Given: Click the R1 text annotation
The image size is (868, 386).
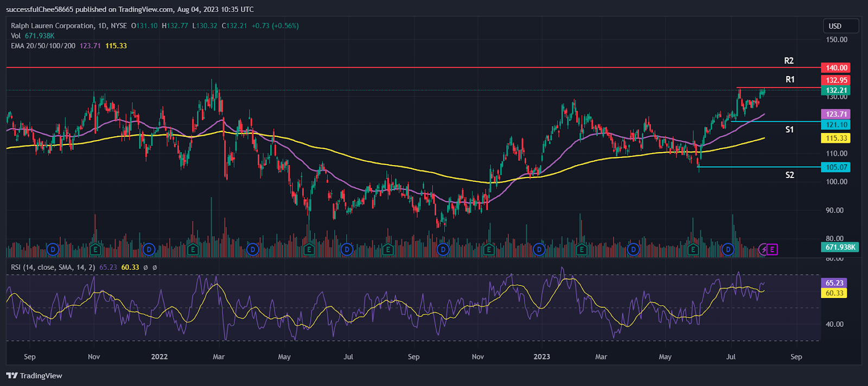Looking at the screenshot, I should coord(790,79).
